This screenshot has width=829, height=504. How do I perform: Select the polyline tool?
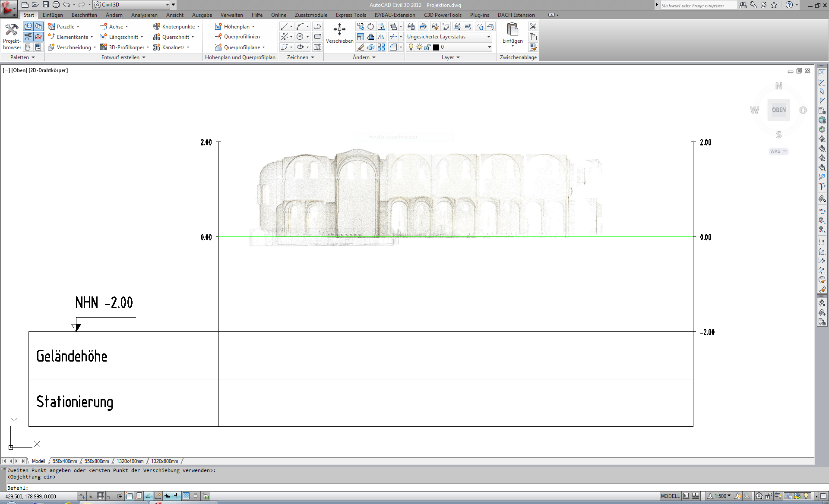317,26
